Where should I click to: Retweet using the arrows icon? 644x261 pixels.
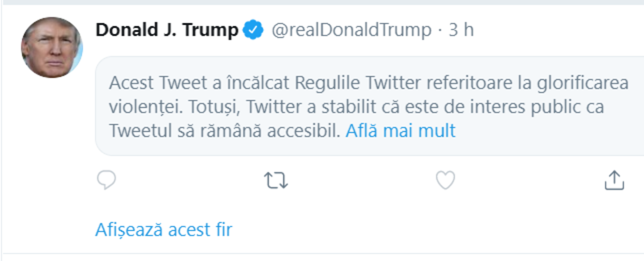[x=276, y=180]
